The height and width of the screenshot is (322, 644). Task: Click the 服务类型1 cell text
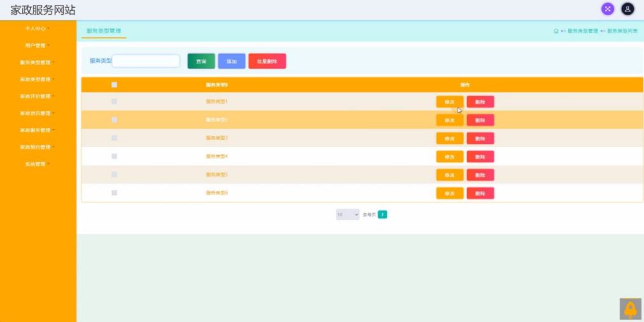(x=216, y=101)
